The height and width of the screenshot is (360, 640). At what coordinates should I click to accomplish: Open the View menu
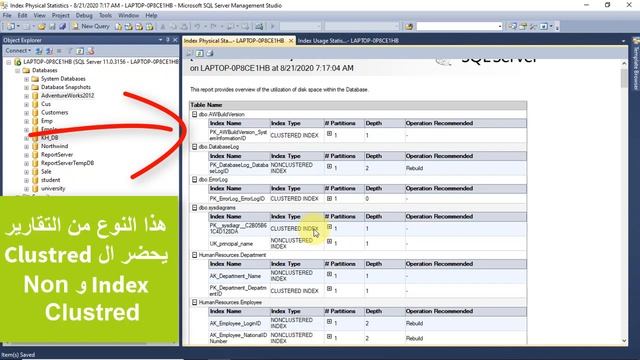pyautogui.click(x=40, y=16)
